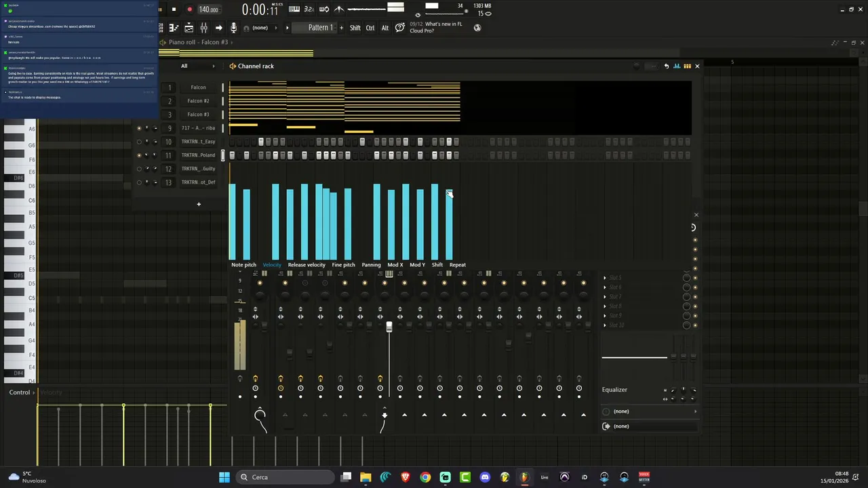The width and height of the screenshot is (868, 488).
Task: Open File Explorer from taskbar
Action: click(366, 477)
